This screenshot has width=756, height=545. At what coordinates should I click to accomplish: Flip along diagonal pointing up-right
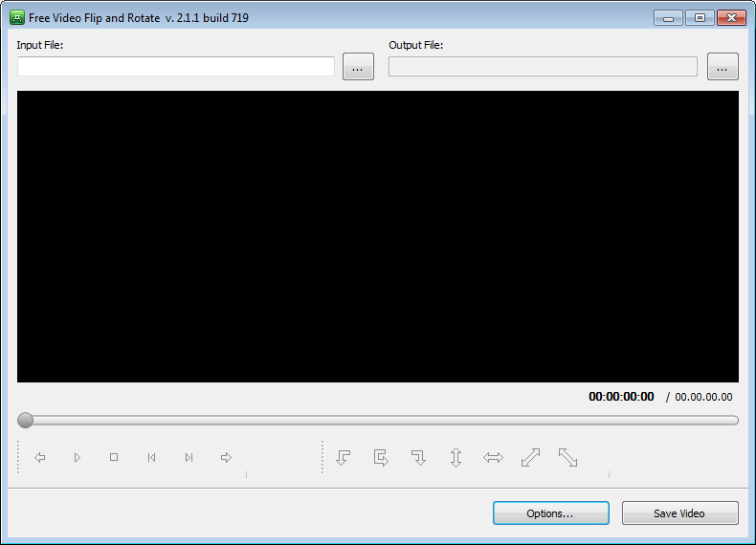[x=530, y=457]
